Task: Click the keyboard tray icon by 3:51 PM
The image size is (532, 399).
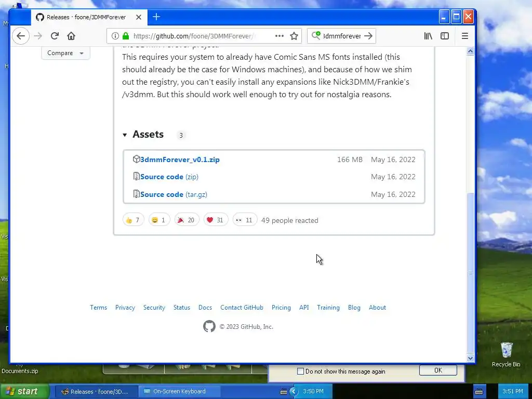Action: point(478,392)
